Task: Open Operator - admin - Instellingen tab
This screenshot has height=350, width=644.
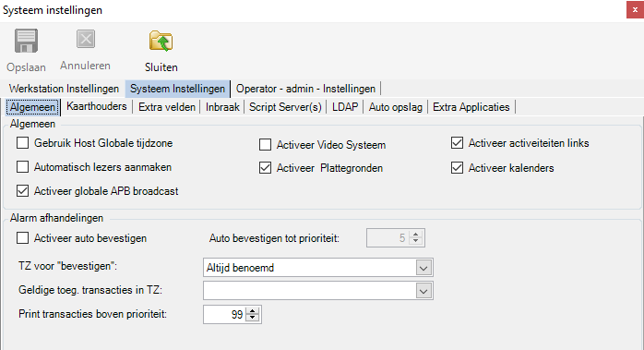Action: coord(305,89)
